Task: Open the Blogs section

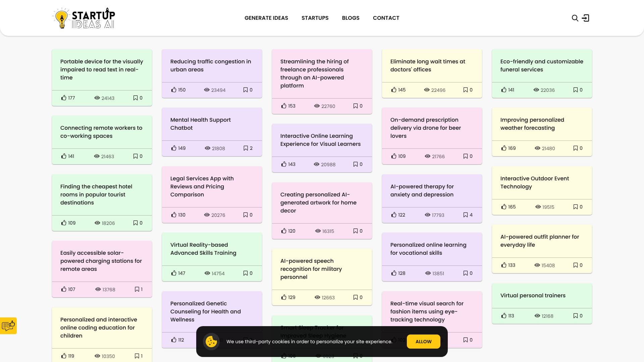Action: point(351,18)
